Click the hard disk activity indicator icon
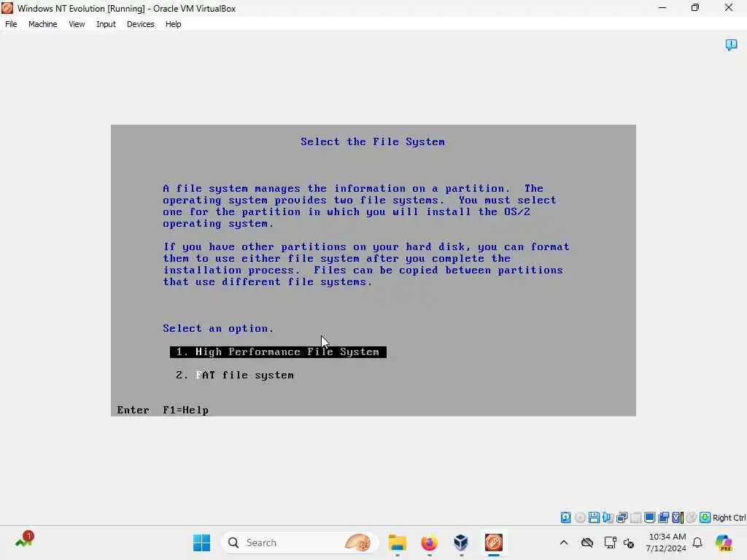 [x=565, y=518]
